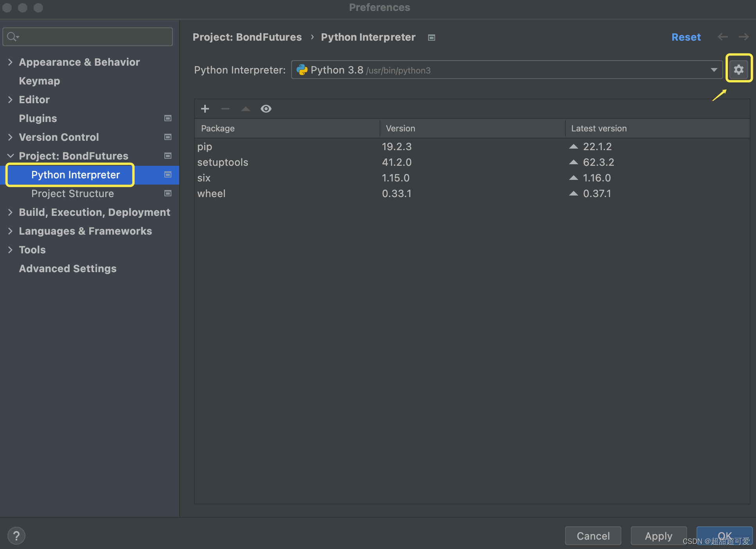The width and height of the screenshot is (756, 549).
Task: Expand Appearance & Behavior section
Action: point(11,62)
